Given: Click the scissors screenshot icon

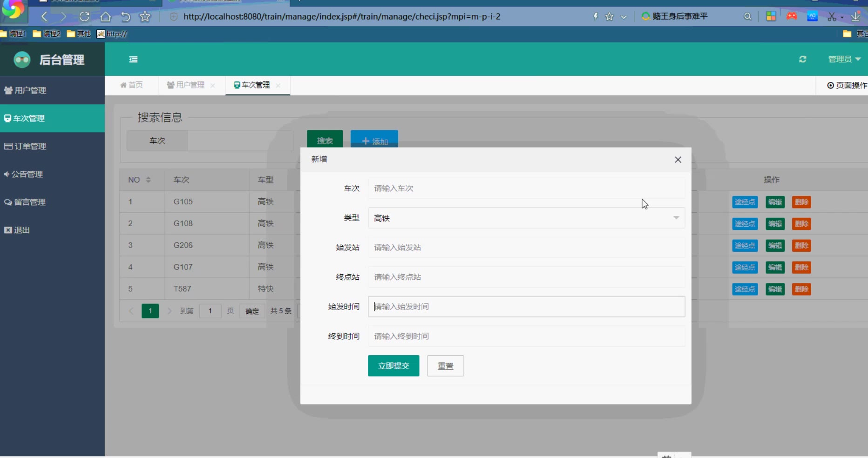Looking at the screenshot, I should (832, 17).
